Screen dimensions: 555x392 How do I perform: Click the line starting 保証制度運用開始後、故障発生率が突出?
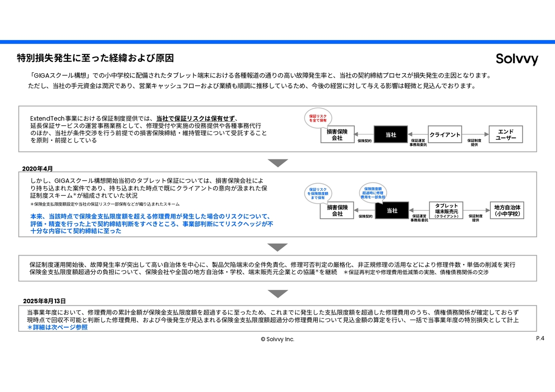coord(272,265)
